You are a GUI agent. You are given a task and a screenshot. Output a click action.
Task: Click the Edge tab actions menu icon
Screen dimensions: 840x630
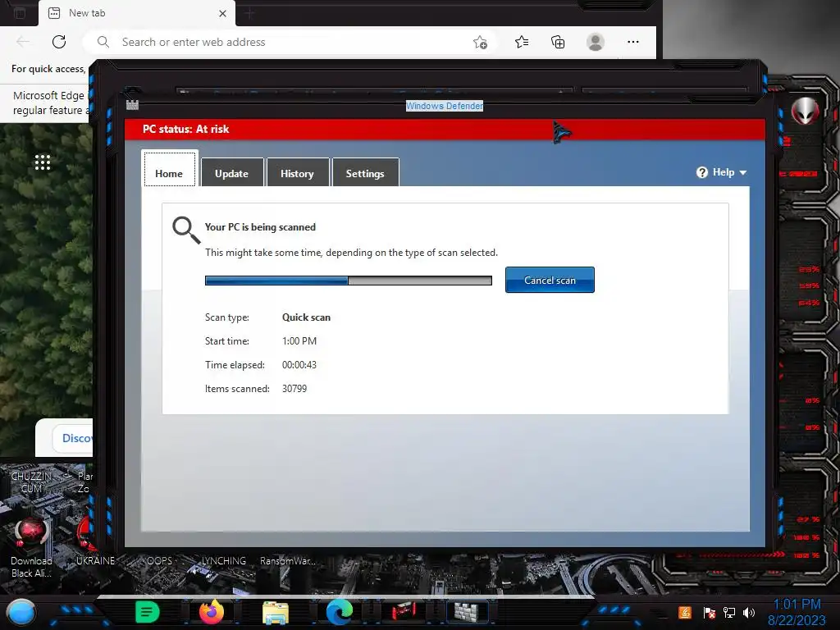tap(20, 13)
